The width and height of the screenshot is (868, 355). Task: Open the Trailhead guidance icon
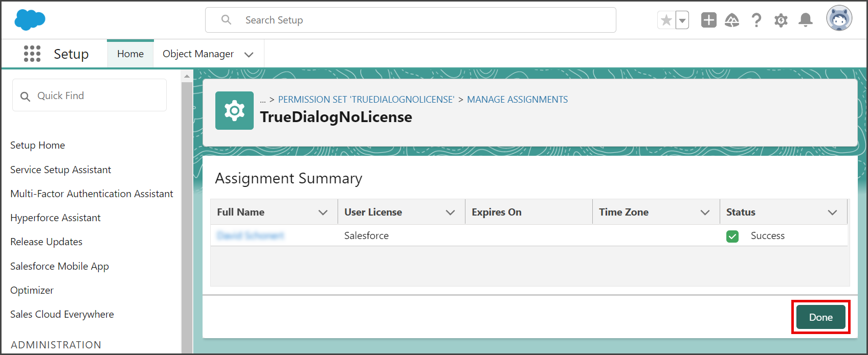coord(732,20)
